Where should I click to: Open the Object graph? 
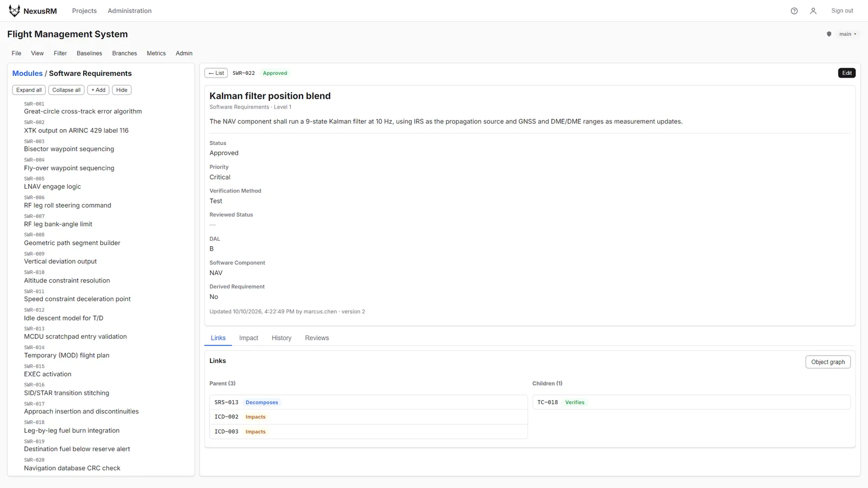(828, 362)
